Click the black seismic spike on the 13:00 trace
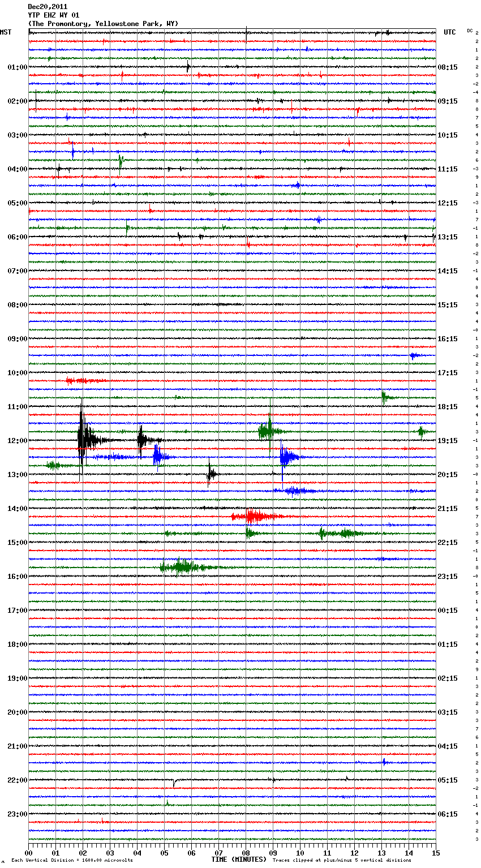481x868 pixels. point(211,474)
